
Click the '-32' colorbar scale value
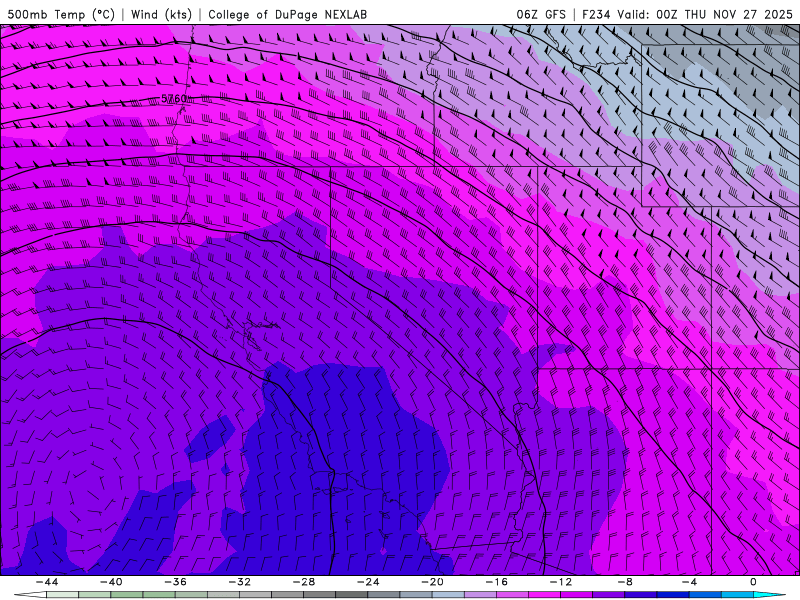pos(239,582)
